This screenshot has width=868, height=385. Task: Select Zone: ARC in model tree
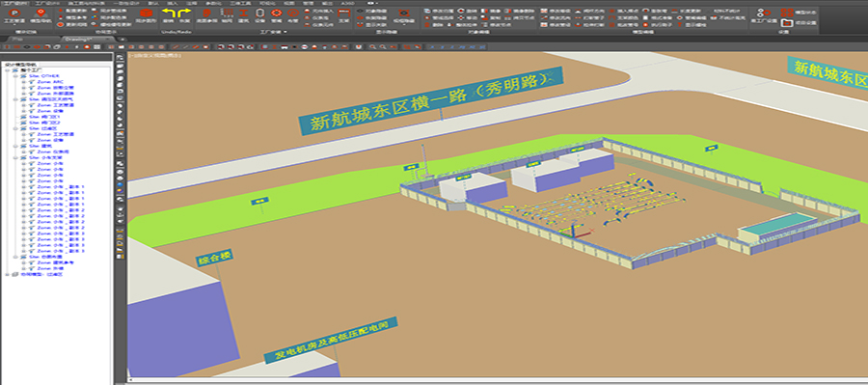[50, 82]
